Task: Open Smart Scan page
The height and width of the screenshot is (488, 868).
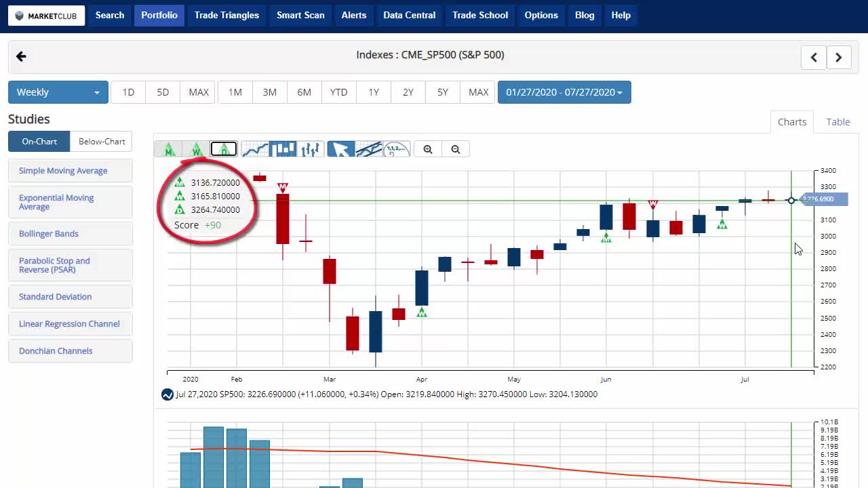Action: (300, 15)
